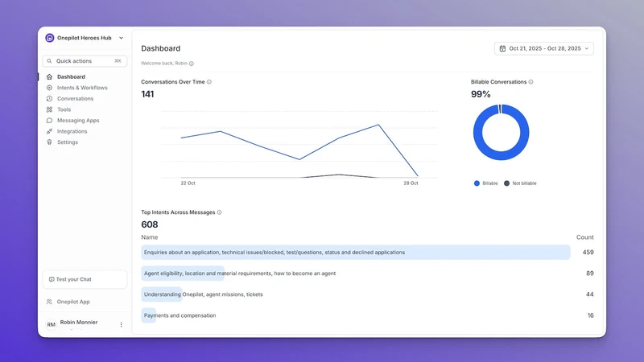Image resolution: width=644 pixels, height=362 pixels.
Task: Click the 141 conversations total
Action: 147,94
